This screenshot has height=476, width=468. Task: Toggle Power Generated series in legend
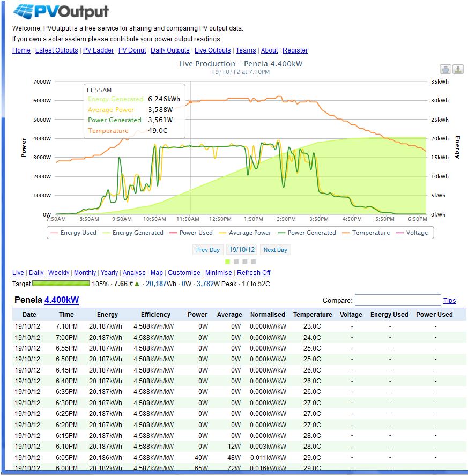coord(307,233)
